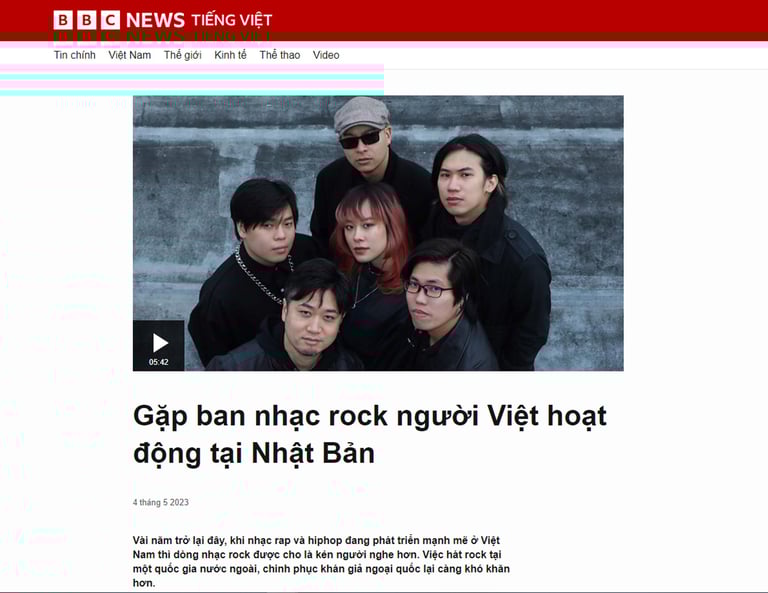This screenshot has width=768, height=593.
Task: Click the intro paragraph starting Vài năm
Action: (321, 561)
